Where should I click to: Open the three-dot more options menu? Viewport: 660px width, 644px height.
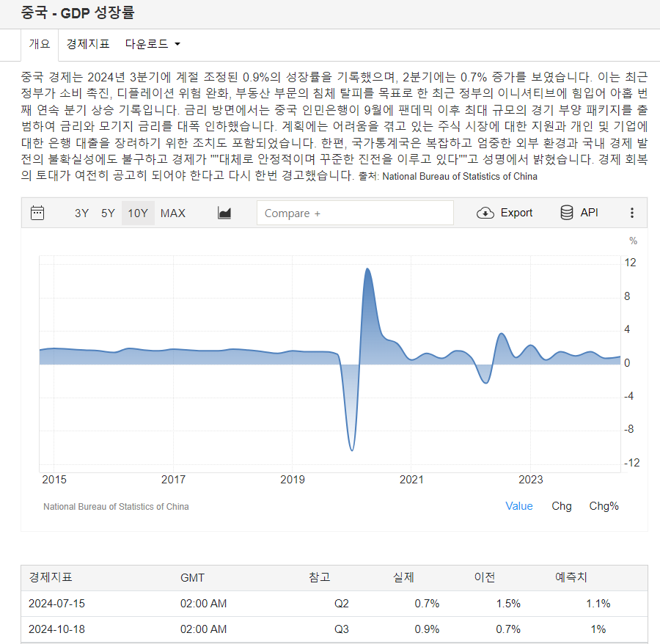click(632, 213)
